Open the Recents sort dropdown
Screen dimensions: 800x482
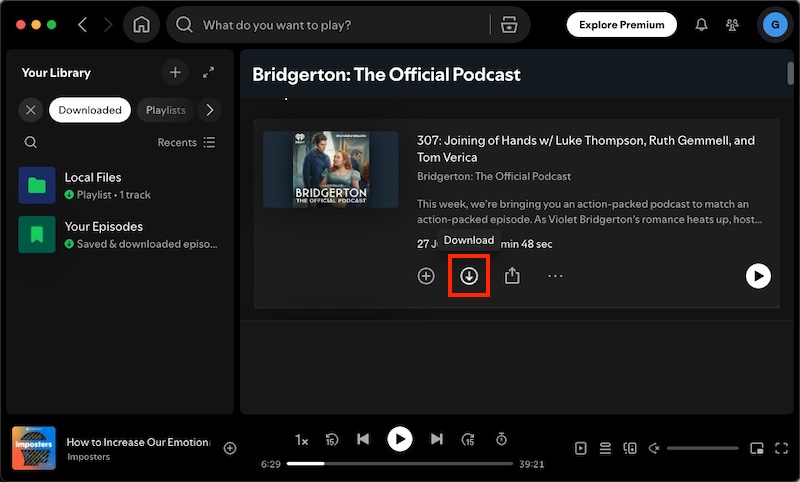point(186,142)
